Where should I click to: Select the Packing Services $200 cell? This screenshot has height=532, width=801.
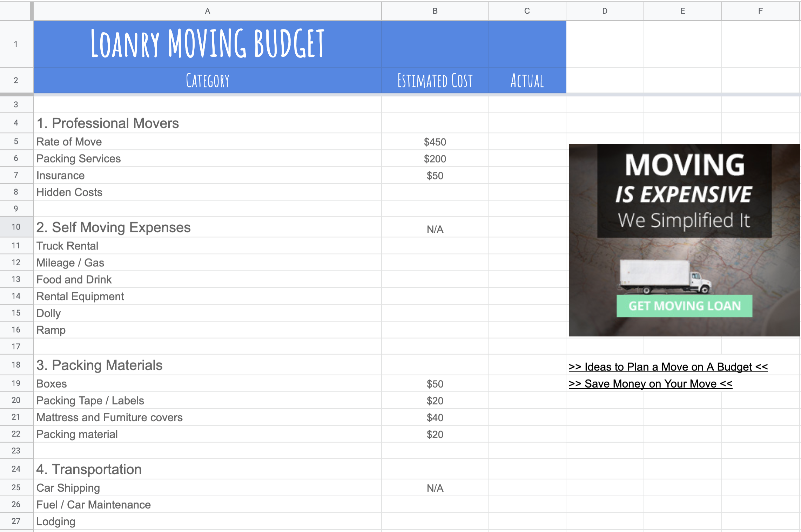tap(435, 159)
